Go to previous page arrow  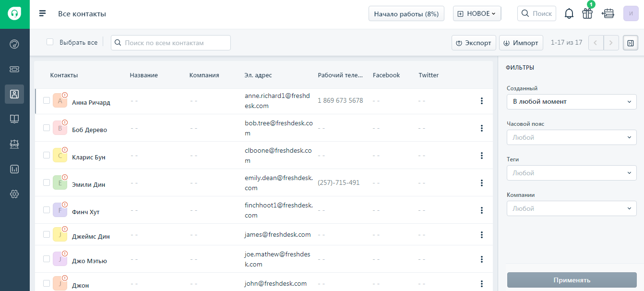point(596,43)
